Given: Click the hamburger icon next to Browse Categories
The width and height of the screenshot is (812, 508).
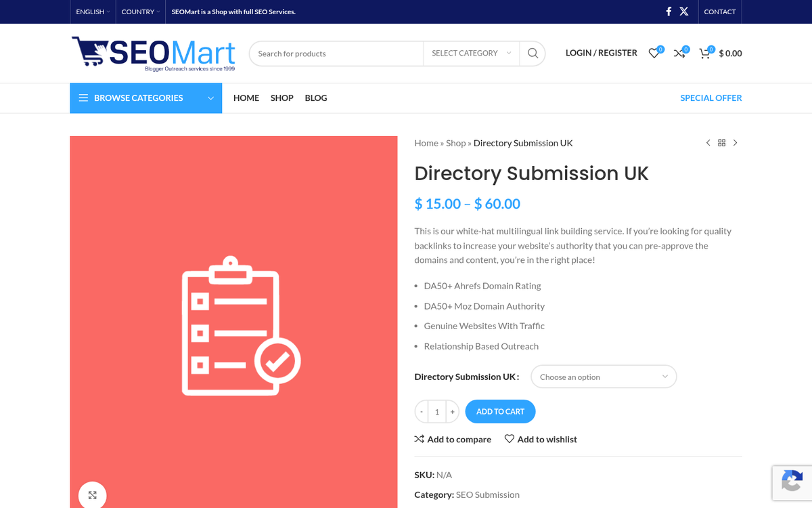Looking at the screenshot, I should click(x=83, y=98).
